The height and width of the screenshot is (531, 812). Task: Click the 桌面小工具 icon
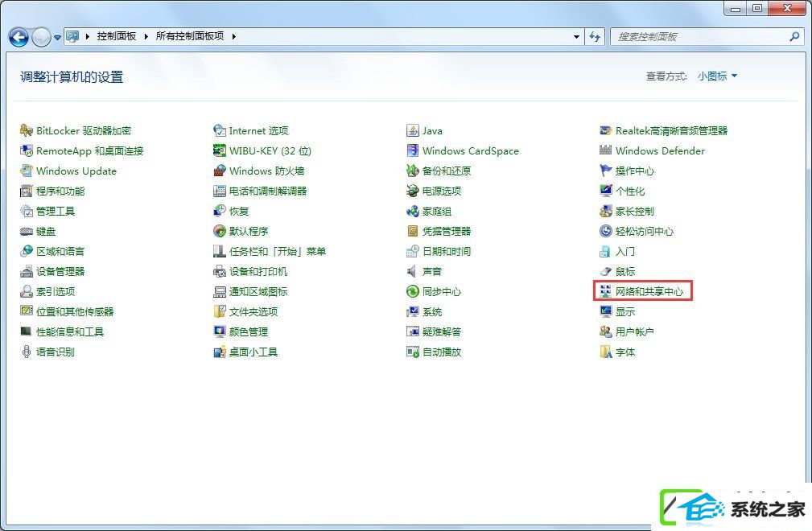[220, 352]
